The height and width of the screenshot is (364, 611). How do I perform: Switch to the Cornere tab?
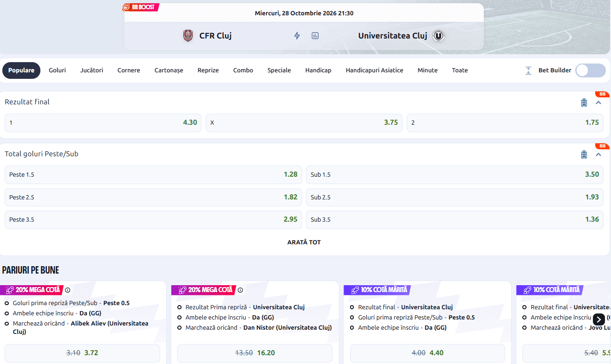pos(129,70)
